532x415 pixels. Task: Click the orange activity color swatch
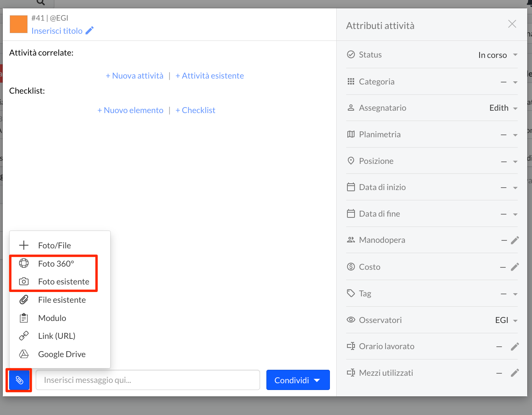point(18,24)
